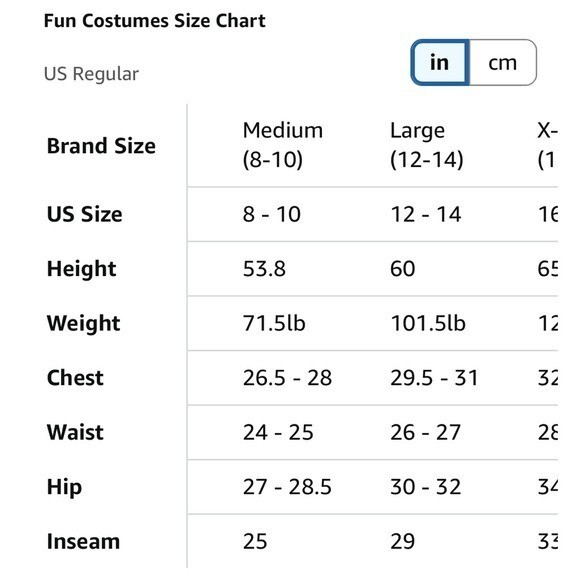
Task: Click Large height value 60
Action: click(402, 269)
